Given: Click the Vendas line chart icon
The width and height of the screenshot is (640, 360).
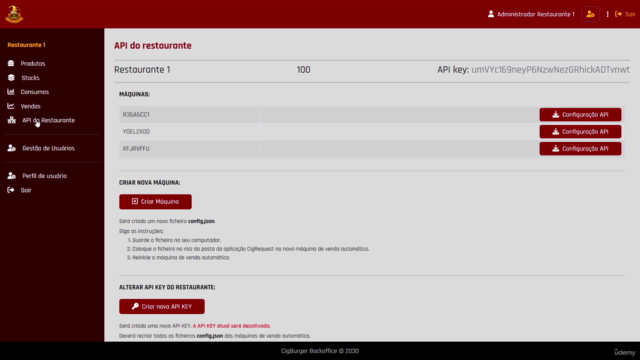Looking at the screenshot, I should click(11, 106).
